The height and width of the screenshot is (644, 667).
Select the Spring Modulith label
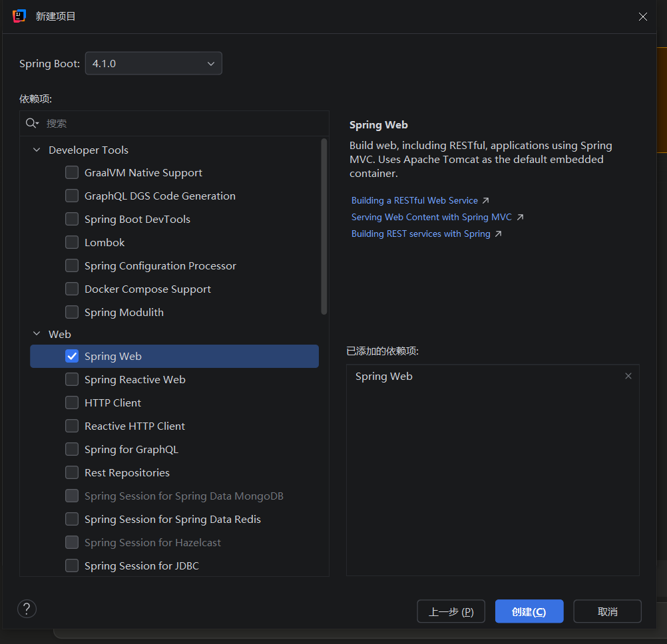pyautogui.click(x=124, y=313)
